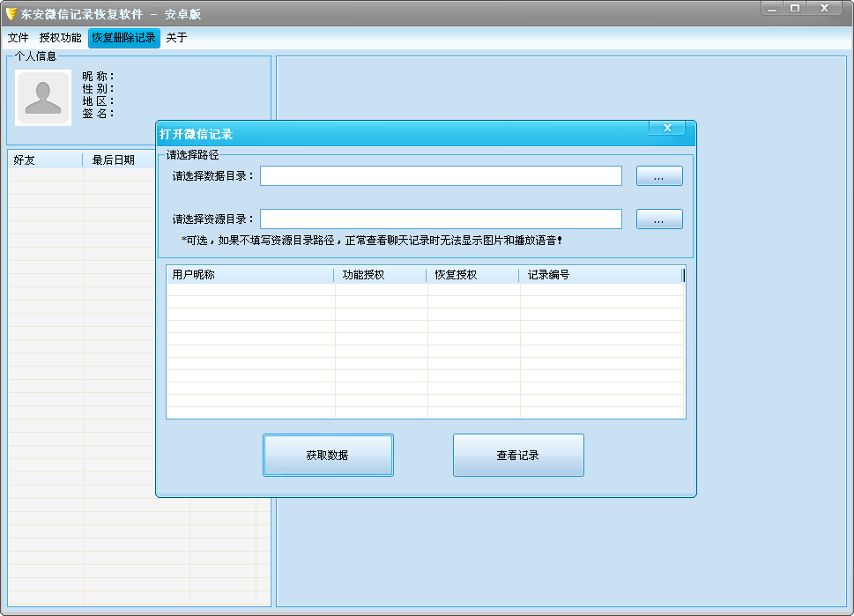The width and height of the screenshot is (854, 616).
Task: Click the app shield icon in title bar
Action: [11, 13]
